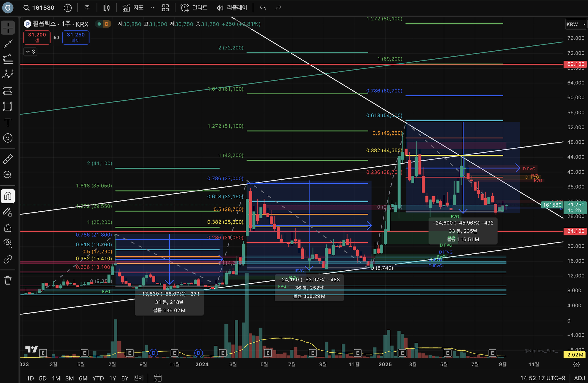
Task: Pick the ruler measure tool
Action: click(x=8, y=159)
